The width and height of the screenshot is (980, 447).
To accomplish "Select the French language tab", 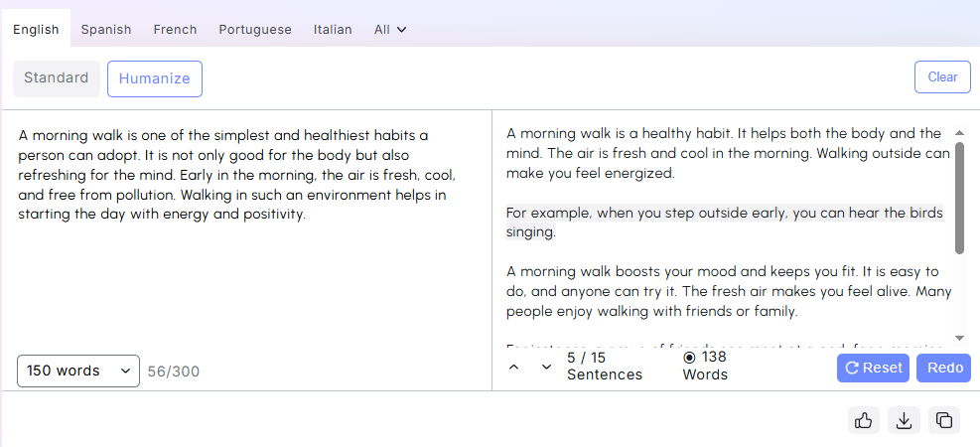I will pos(175,29).
